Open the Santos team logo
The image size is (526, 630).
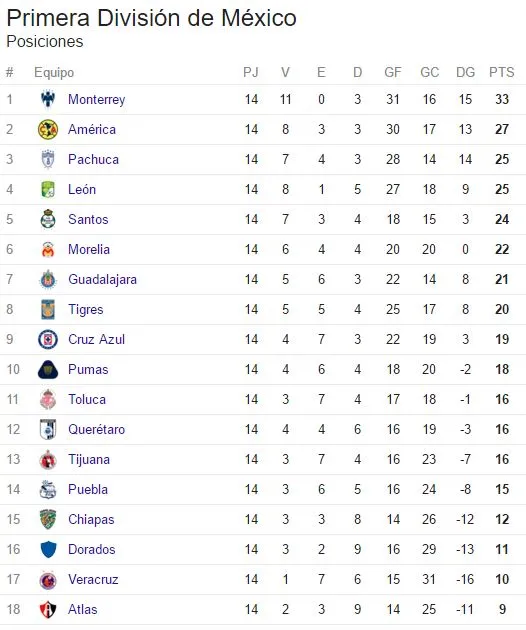(48, 219)
